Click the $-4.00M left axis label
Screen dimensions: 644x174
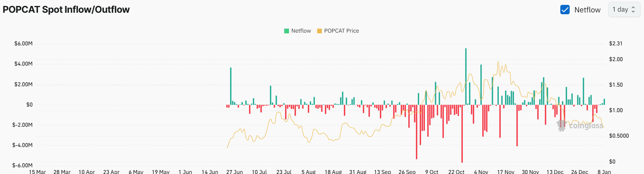coord(23,145)
